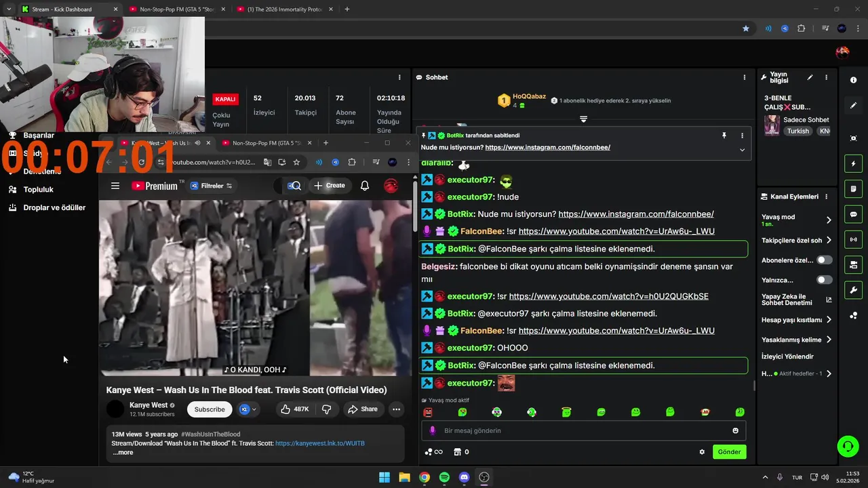Open Spotify from the taskbar

tap(444, 477)
